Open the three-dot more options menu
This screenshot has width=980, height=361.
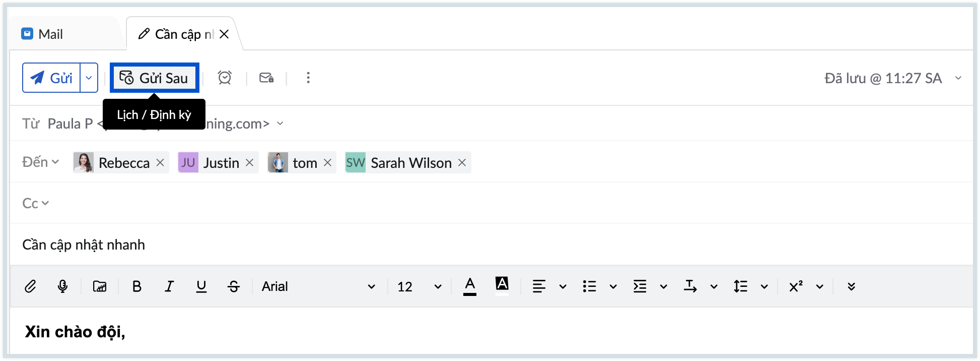pyautogui.click(x=308, y=78)
